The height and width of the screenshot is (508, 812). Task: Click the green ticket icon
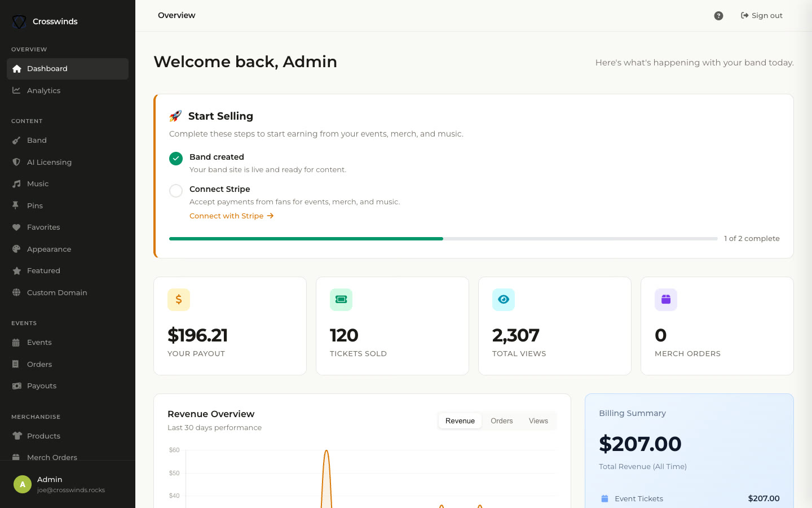341,300
